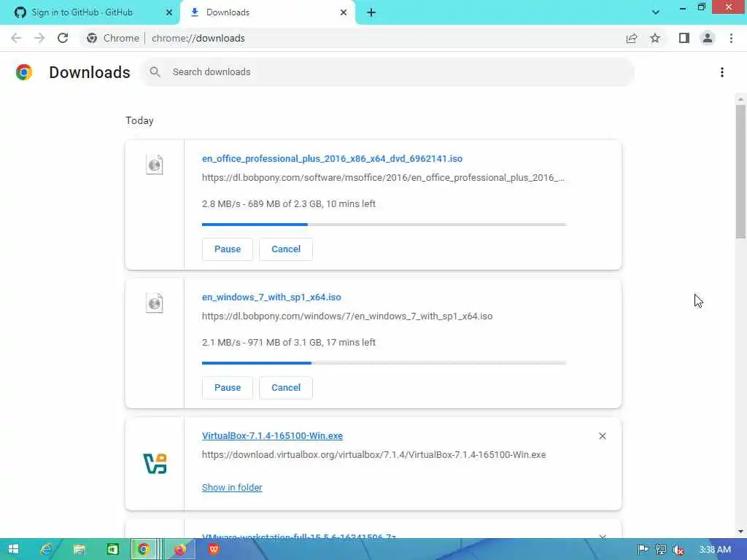Screen dimensions: 747x560
Task: Click the Chrome taskbar icon
Action: pyautogui.click(x=144, y=550)
